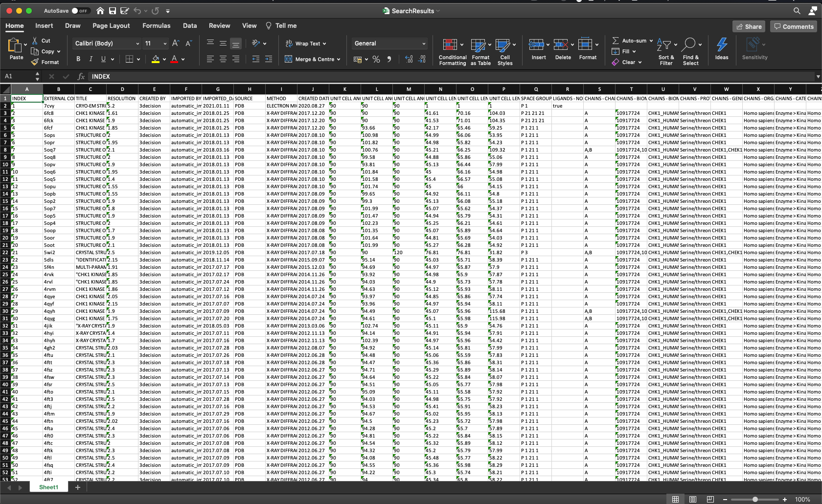Open the font name Calibri dropdown
This screenshot has height=504, width=822.
point(137,44)
